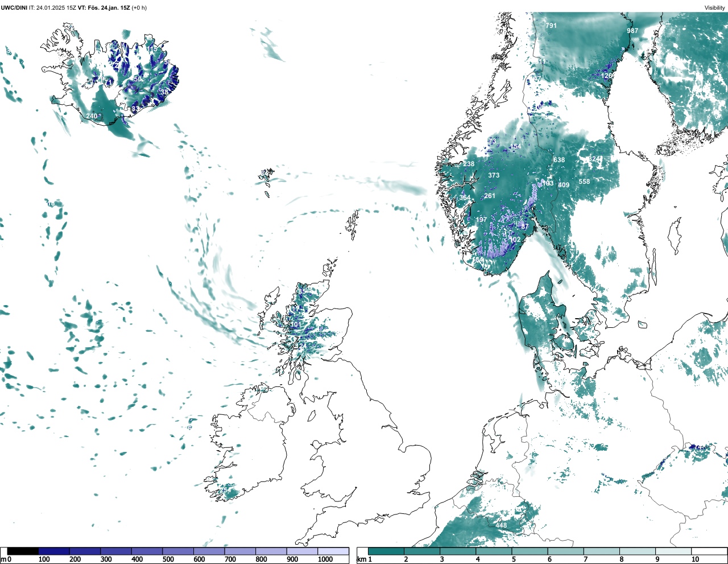Select the 700–800 m legend swatch

[x=240, y=551]
